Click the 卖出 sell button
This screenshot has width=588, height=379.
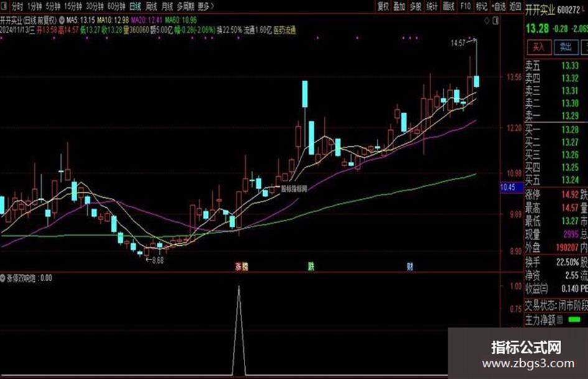(566, 47)
